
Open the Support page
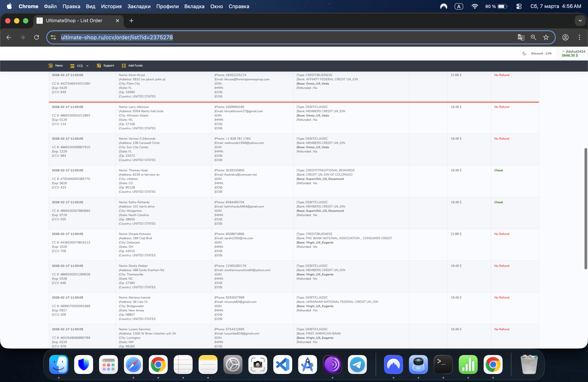pyautogui.click(x=106, y=66)
